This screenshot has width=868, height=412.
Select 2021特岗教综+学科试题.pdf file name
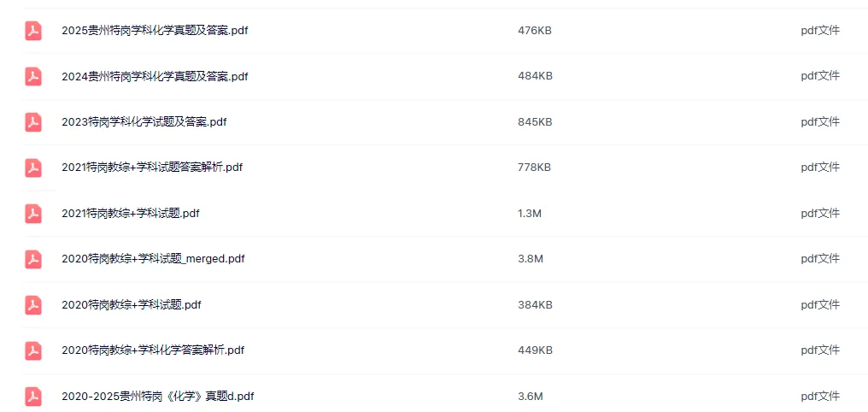(130, 213)
